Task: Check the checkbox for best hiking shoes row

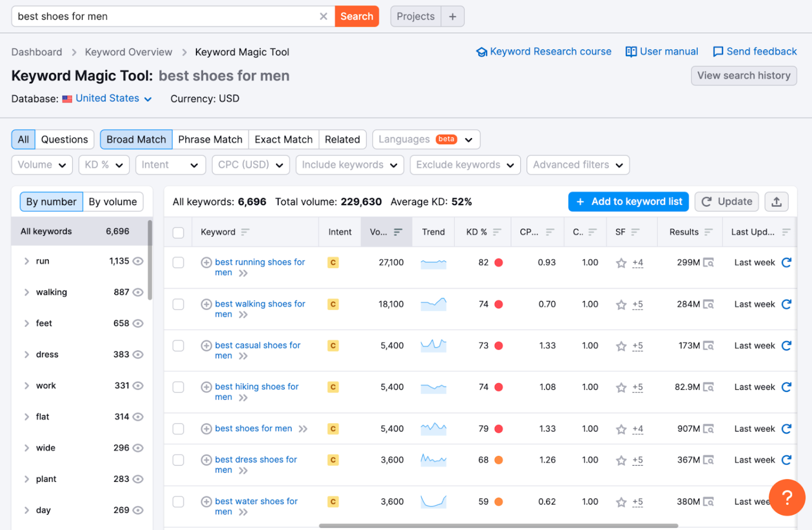Action: click(178, 387)
